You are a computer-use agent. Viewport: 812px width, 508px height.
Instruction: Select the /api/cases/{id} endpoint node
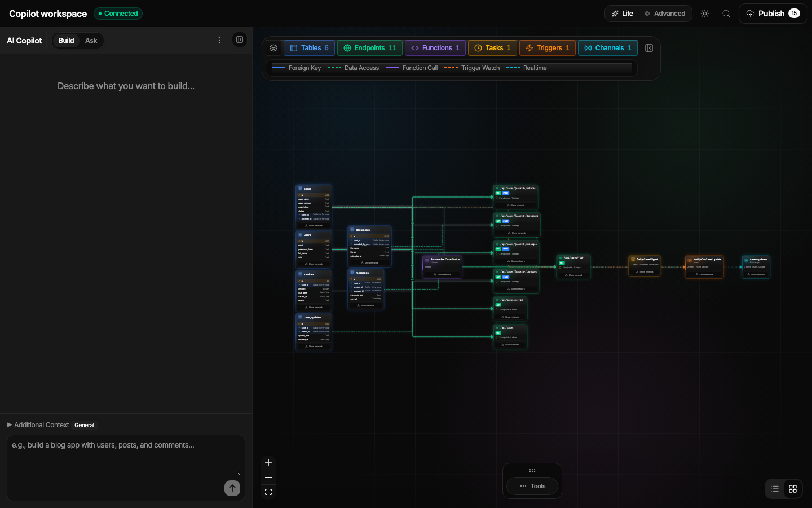point(573,267)
